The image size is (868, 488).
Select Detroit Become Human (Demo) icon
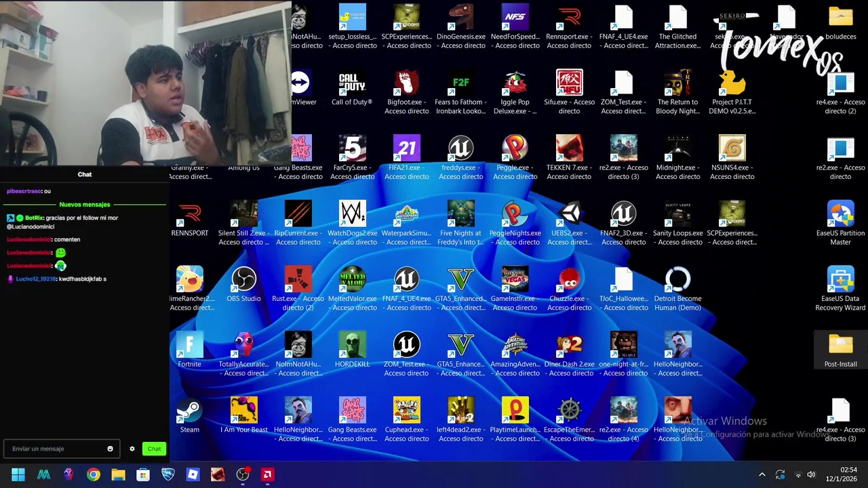coord(678,289)
